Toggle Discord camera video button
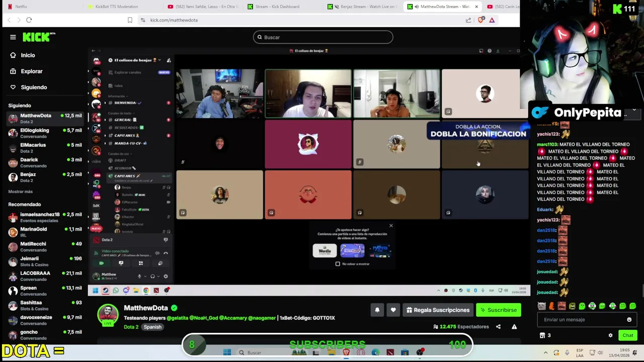The width and height of the screenshot is (644, 362). tap(101, 263)
